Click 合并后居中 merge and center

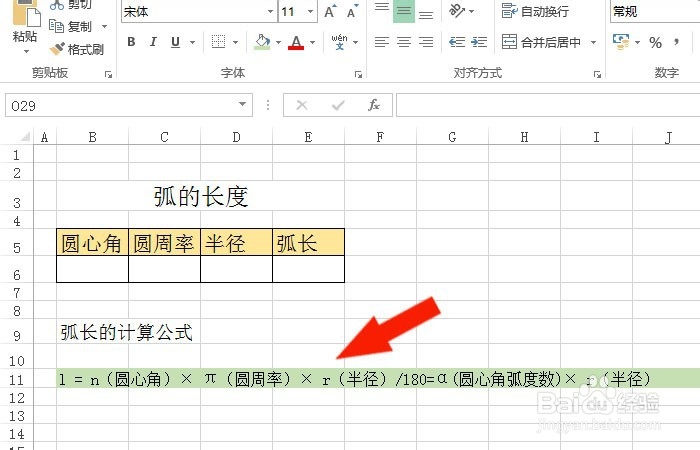541,42
